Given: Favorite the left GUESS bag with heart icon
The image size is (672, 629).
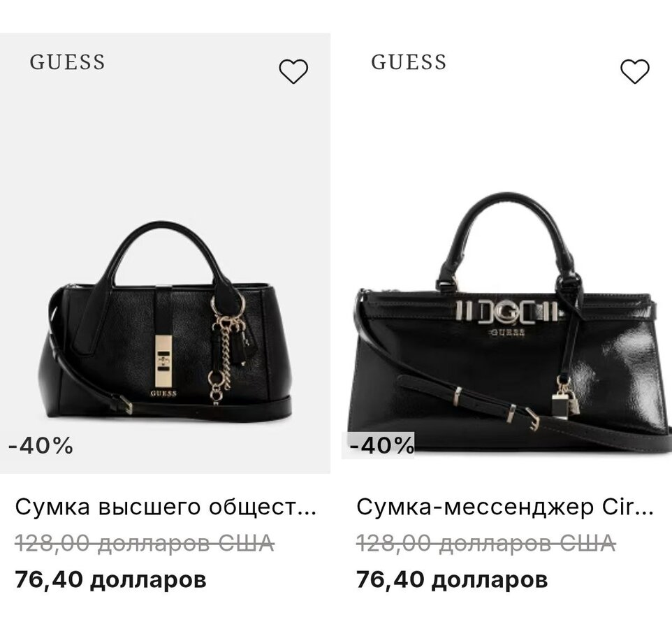Looking at the screenshot, I should [293, 71].
